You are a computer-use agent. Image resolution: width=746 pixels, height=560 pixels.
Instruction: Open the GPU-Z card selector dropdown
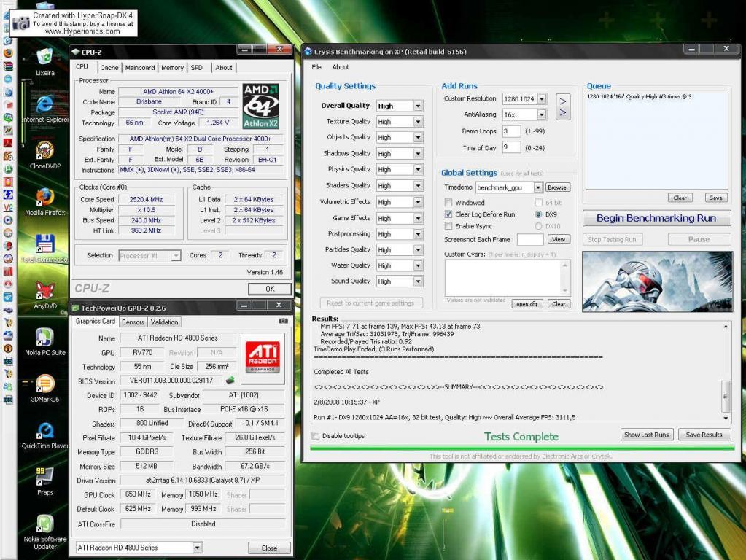point(197,548)
